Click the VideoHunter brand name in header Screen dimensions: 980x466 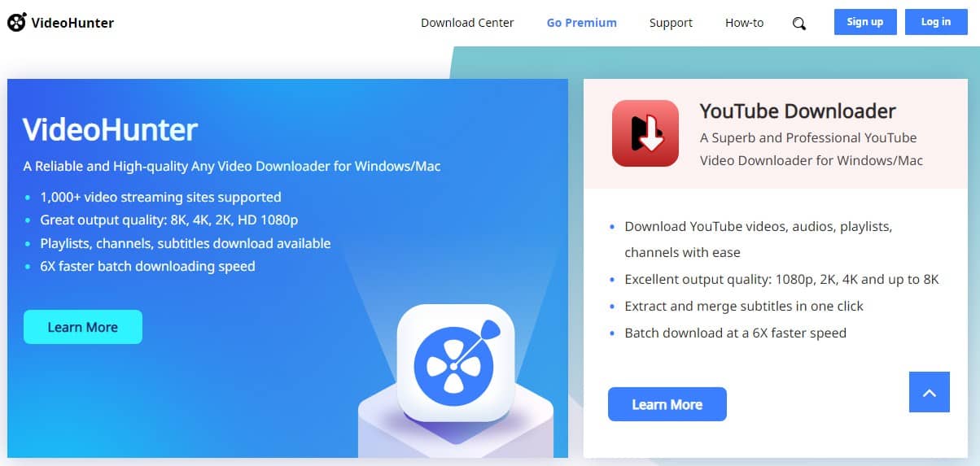pos(72,23)
